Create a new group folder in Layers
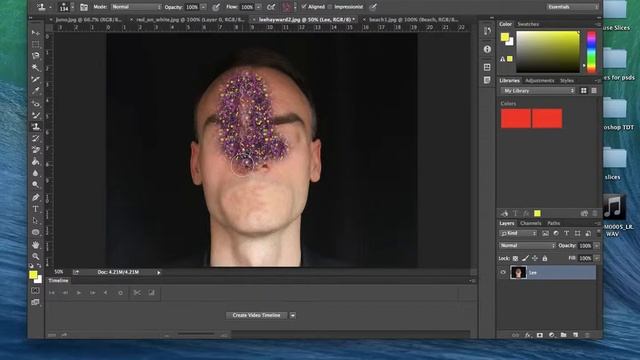The image size is (640, 360). pos(564,335)
